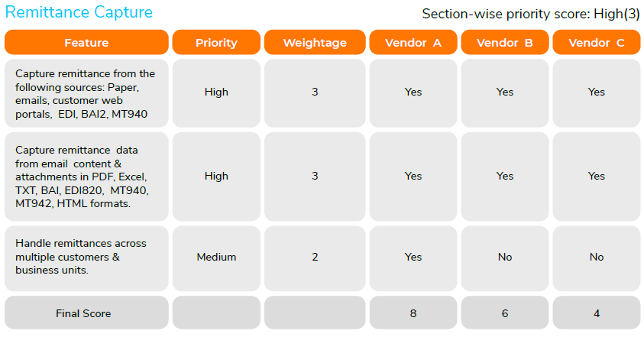Select the Priority column header
Screen dimensions: 644x337
pos(216,43)
